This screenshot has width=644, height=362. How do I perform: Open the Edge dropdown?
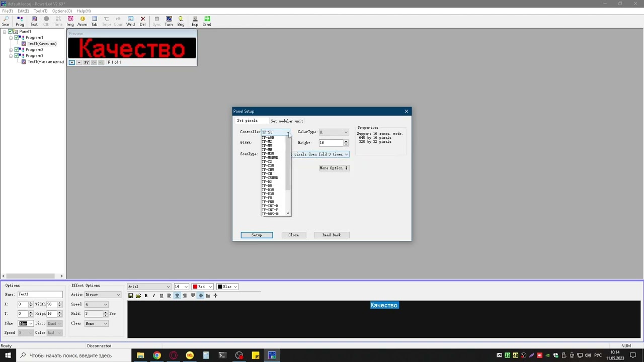26,323
